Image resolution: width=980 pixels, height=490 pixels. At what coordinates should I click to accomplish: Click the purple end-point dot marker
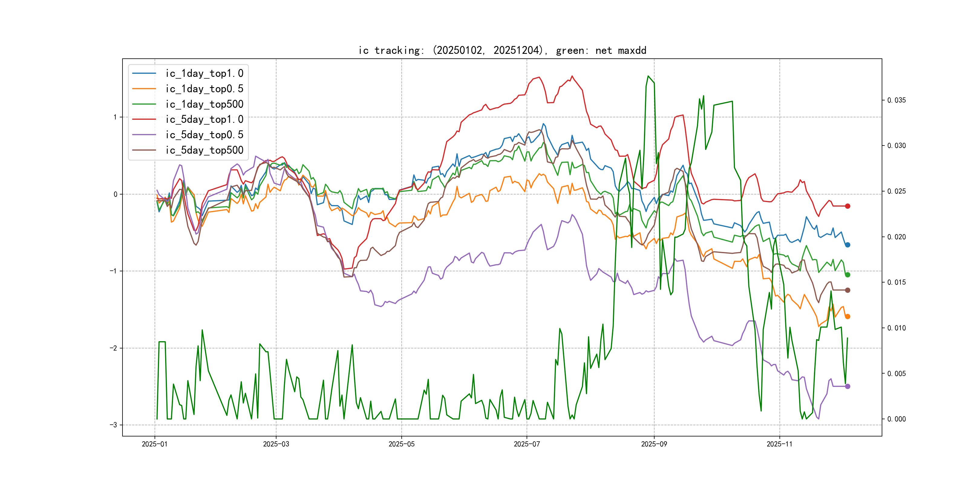click(x=848, y=387)
